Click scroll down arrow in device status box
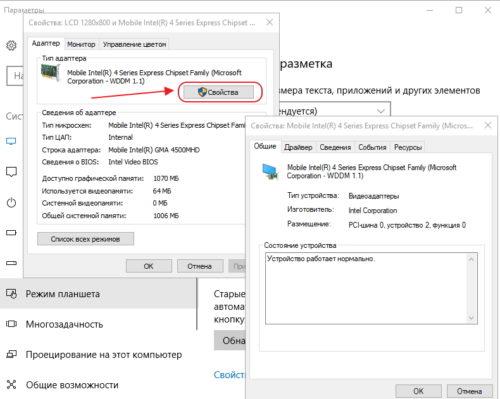Screen dimensions: 500x399 pyautogui.click(x=471, y=318)
